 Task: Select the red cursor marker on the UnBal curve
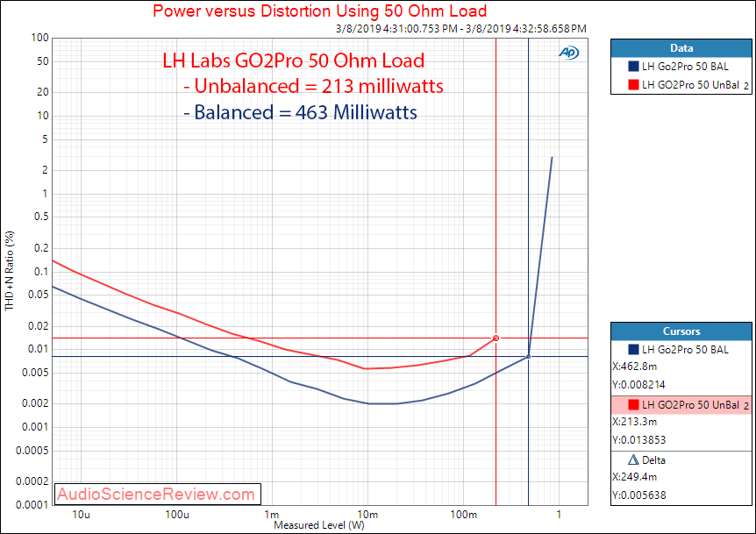coord(496,338)
